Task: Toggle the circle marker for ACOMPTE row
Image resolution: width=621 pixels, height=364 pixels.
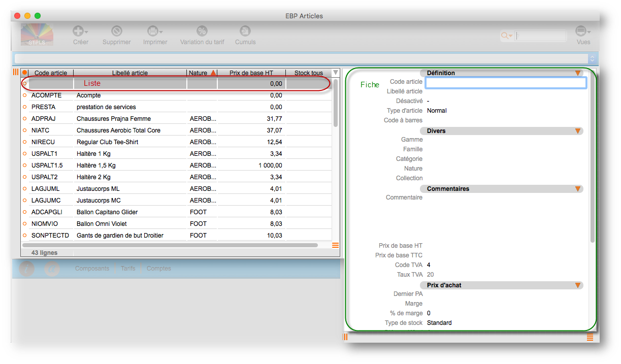Action: click(x=24, y=95)
